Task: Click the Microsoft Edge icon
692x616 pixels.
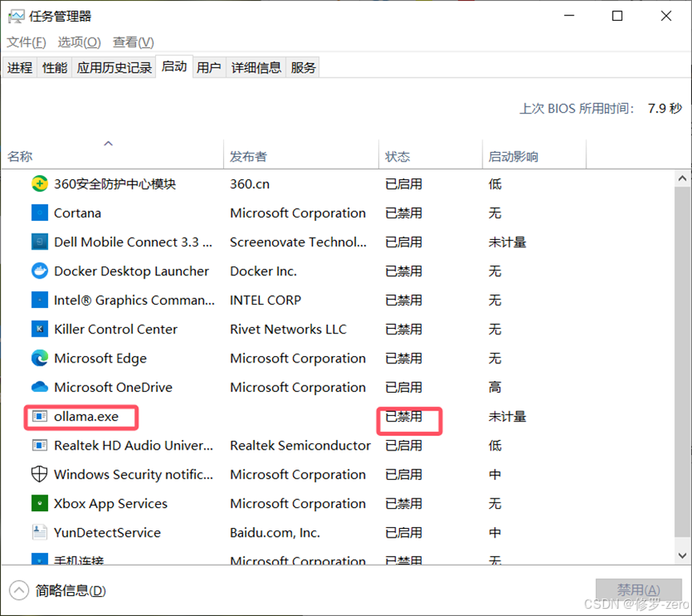Action: pyautogui.click(x=40, y=358)
